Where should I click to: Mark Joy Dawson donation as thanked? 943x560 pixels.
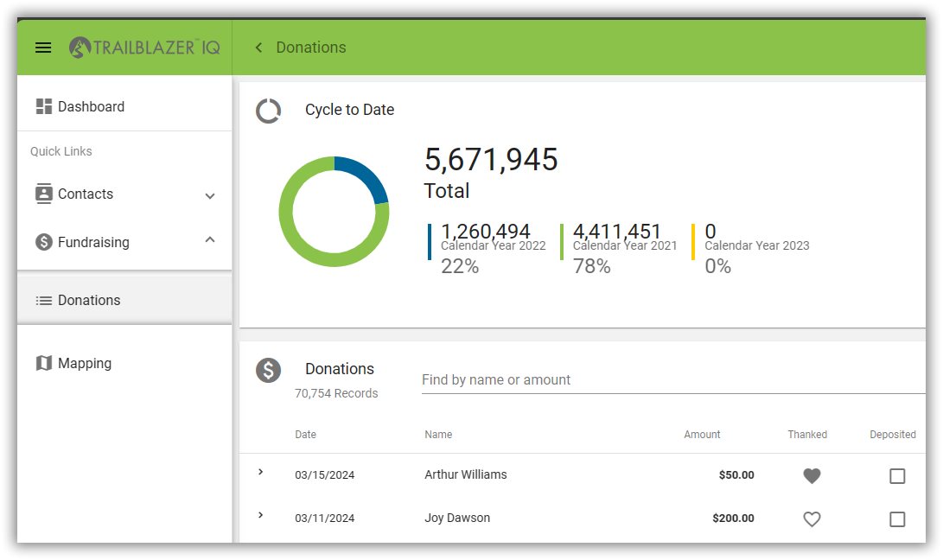(812, 519)
